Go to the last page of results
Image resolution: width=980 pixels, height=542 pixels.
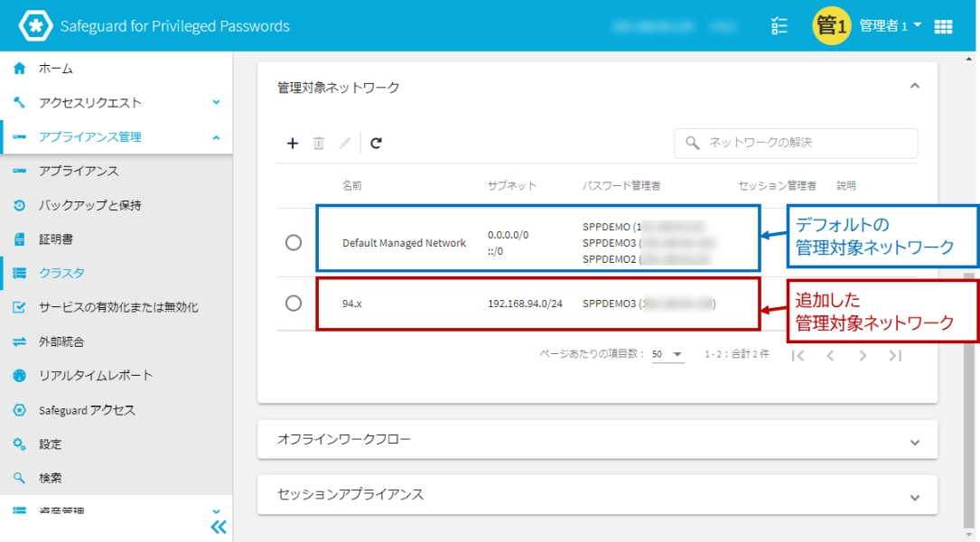(895, 355)
